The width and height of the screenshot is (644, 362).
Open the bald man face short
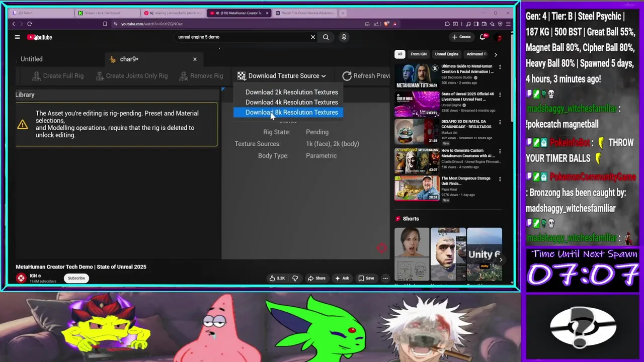point(448,254)
